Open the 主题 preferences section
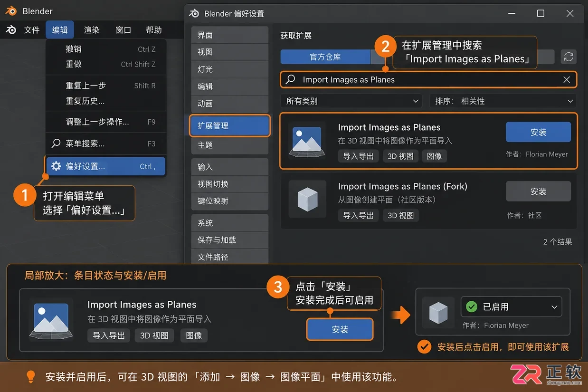Viewport: 588px width, 392px height. pos(230,145)
